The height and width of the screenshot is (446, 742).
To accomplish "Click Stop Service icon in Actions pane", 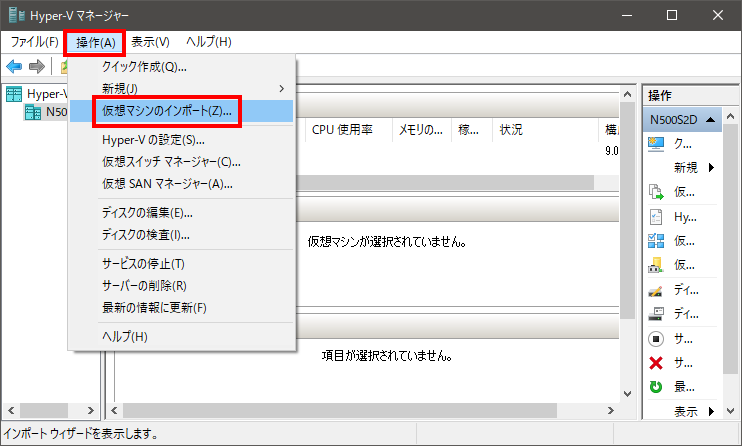I will click(656, 339).
